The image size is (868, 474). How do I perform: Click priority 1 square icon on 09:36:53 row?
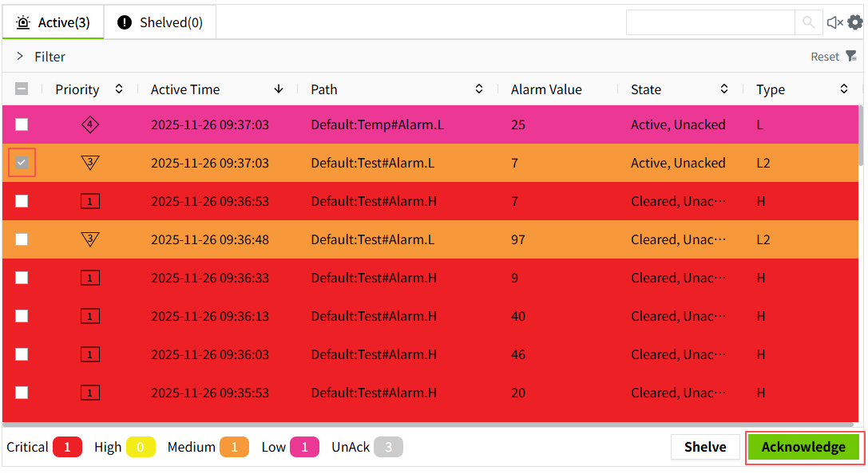point(90,201)
